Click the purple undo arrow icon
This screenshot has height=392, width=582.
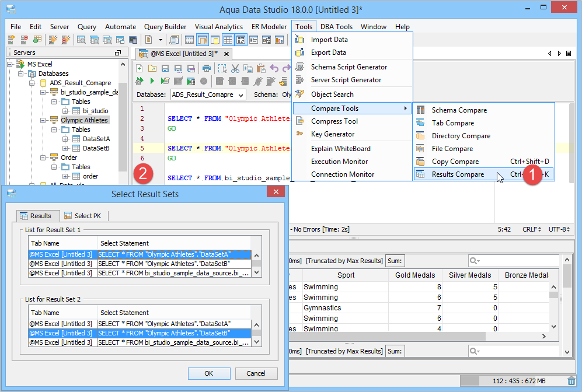pyautogui.click(x=274, y=69)
